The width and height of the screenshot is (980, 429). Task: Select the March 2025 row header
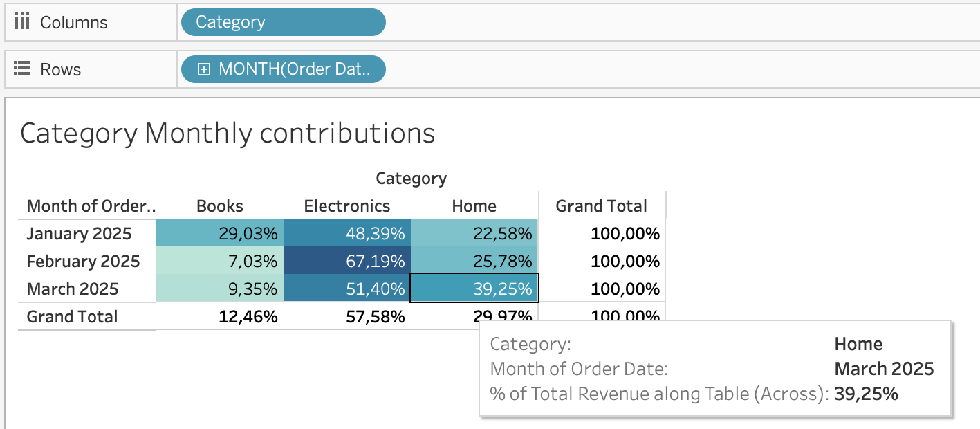73,289
